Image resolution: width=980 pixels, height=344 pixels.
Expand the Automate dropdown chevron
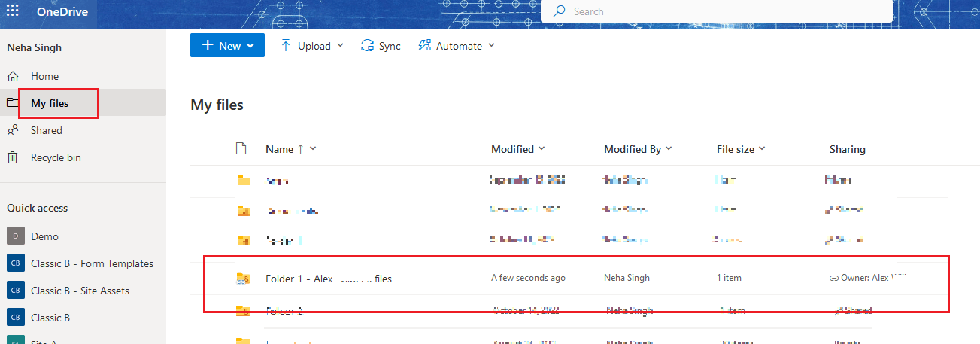[491, 46]
